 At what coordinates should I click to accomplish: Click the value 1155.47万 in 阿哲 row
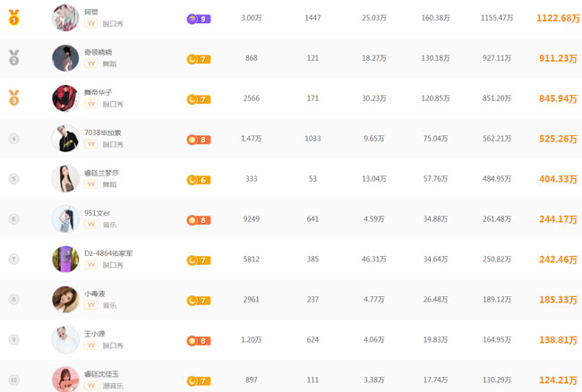[x=497, y=18]
